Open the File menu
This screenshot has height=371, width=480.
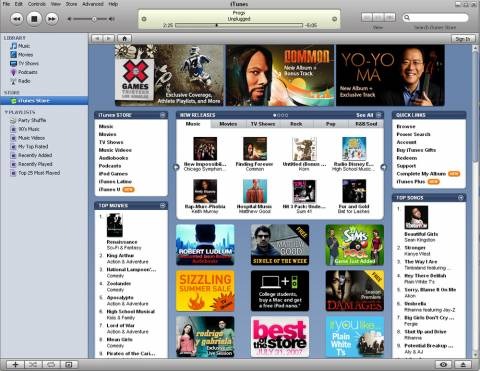tap(6, 4)
